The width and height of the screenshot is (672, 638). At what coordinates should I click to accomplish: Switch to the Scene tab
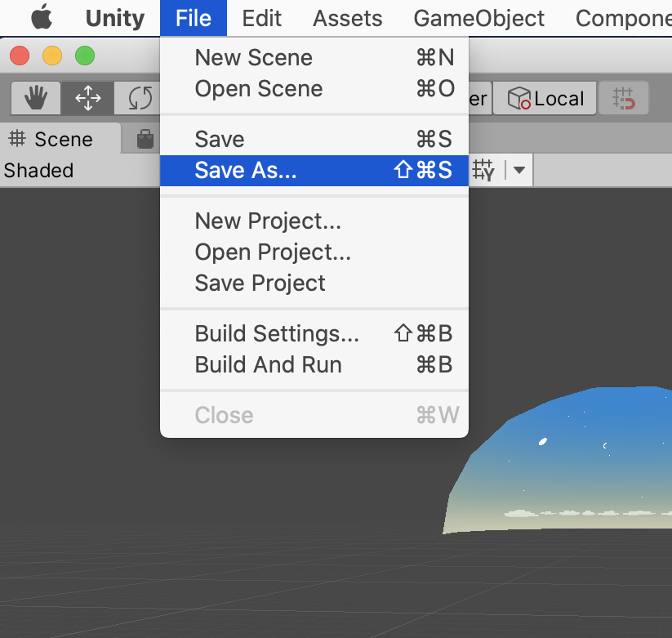[x=60, y=139]
